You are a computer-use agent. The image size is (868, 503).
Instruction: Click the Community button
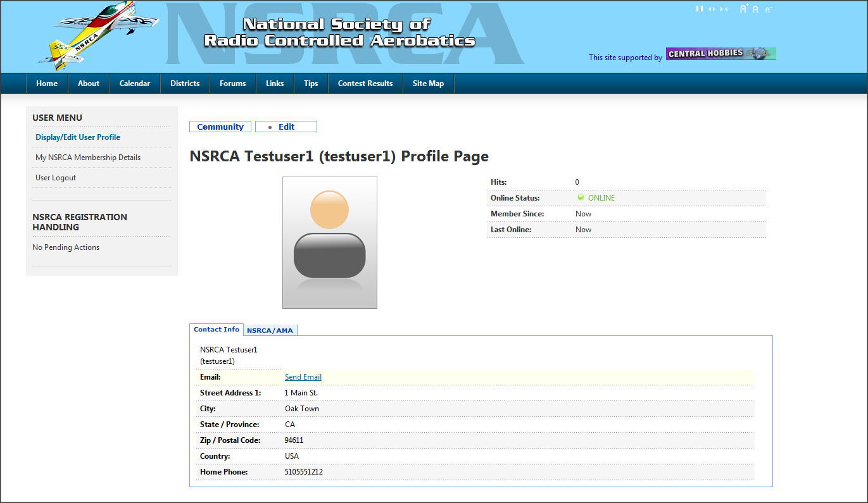coord(220,127)
